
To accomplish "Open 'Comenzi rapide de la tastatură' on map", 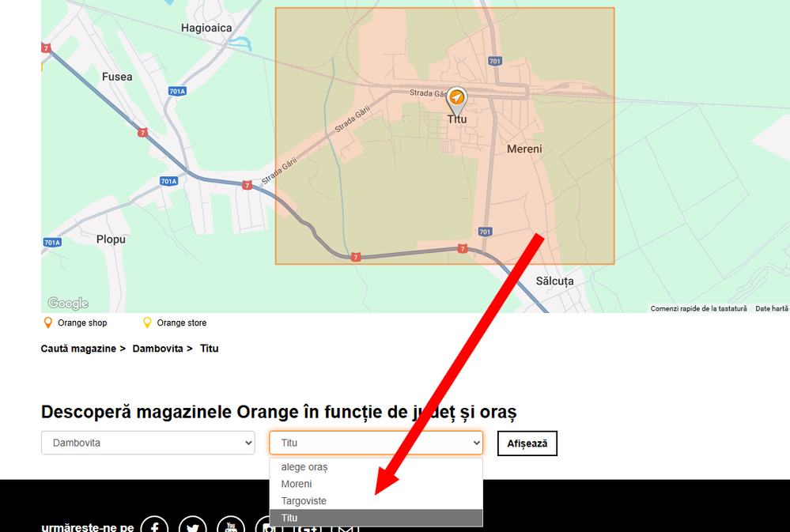I will click(x=698, y=308).
